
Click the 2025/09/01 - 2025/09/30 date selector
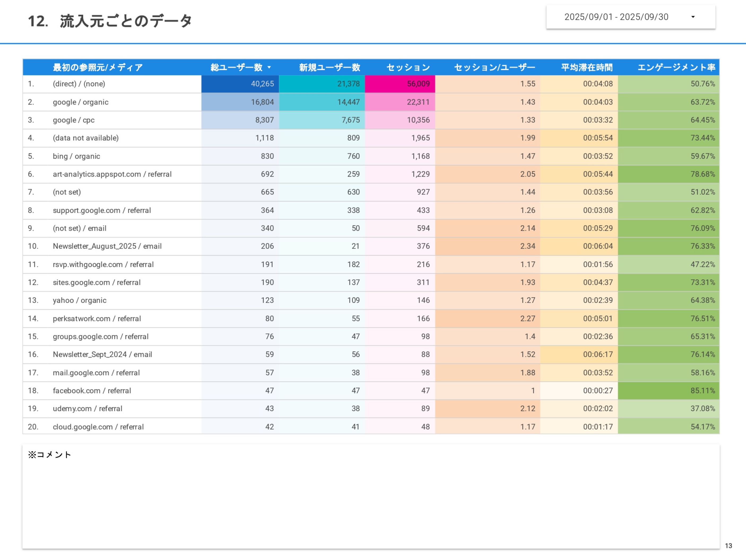tap(616, 17)
